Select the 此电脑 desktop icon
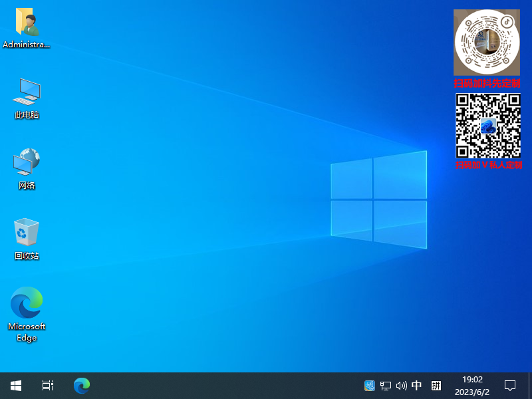The width and height of the screenshot is (532, 399). pos(27,98)
